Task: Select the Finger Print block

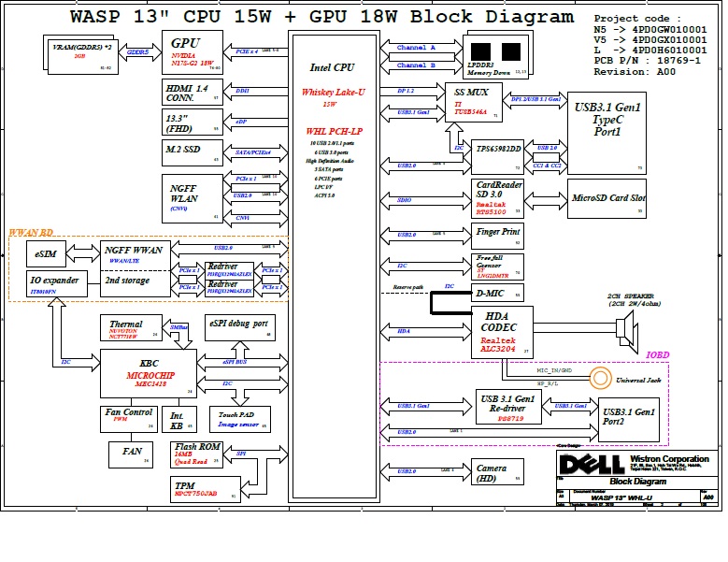Action: tap(498, 236)
